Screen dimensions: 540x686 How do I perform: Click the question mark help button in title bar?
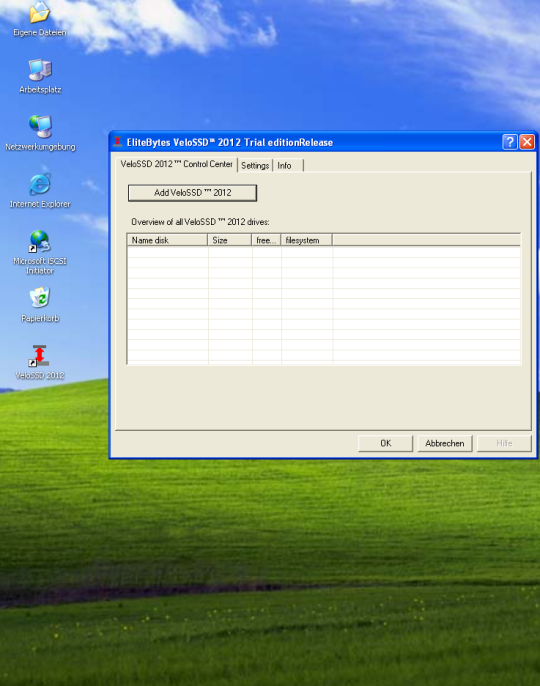pyautogui.click(x=510, y=142)
